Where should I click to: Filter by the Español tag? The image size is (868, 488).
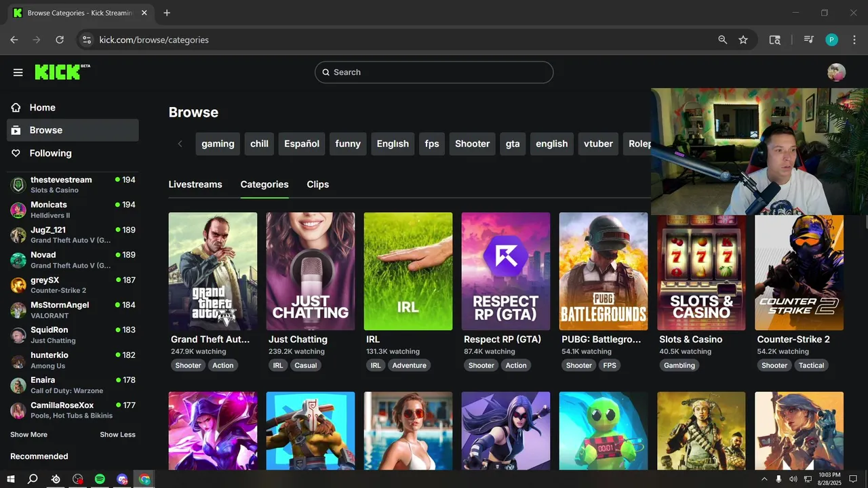click(x=302, y=144)
